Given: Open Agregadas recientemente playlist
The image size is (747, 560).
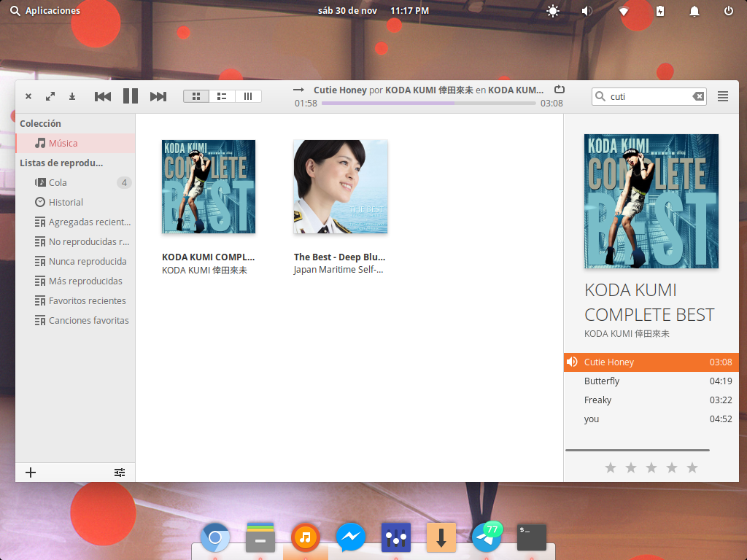Looking at the screenshot, I should coord(75,222).
